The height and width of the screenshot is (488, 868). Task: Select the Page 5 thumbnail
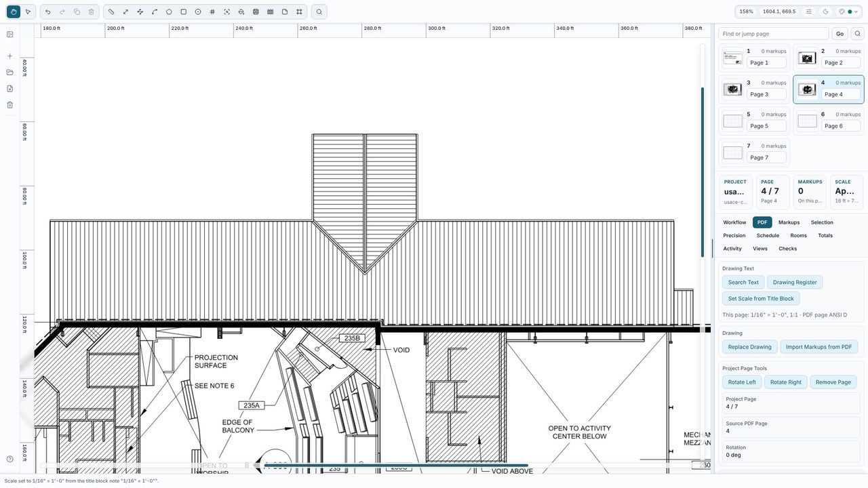[732, 121]
